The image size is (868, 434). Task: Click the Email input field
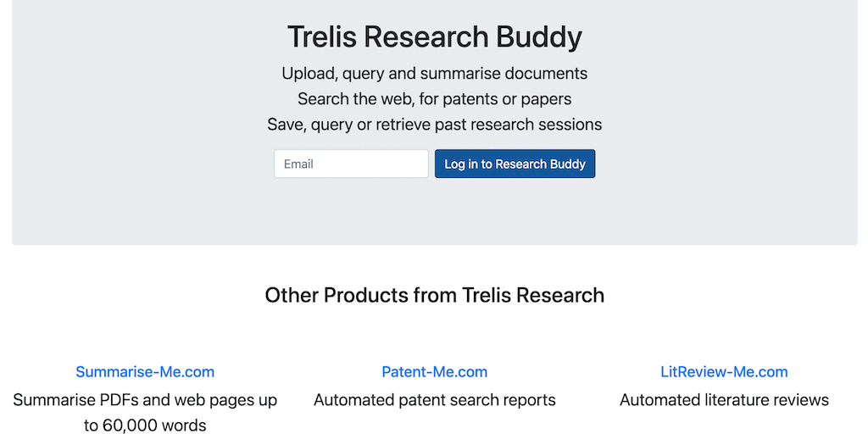[351, 164]
